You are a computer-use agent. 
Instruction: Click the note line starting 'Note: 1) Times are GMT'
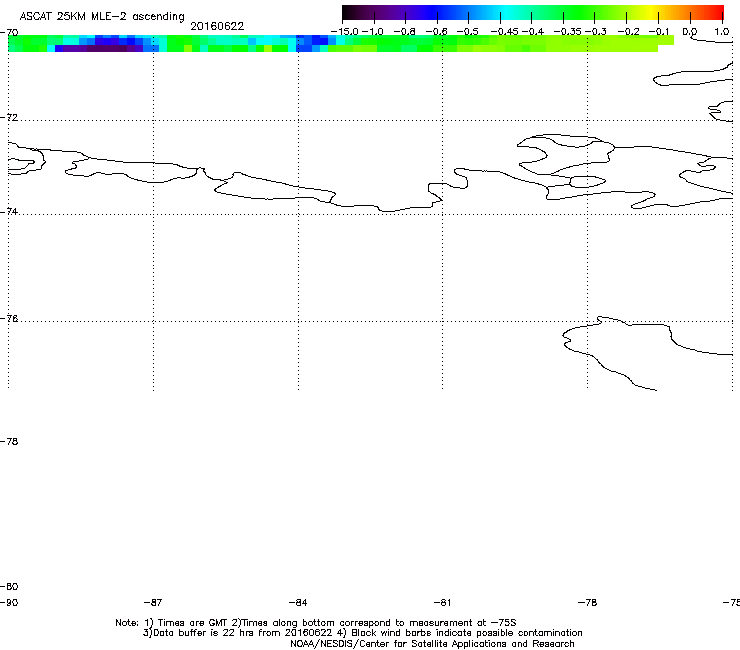click(316, 623)
